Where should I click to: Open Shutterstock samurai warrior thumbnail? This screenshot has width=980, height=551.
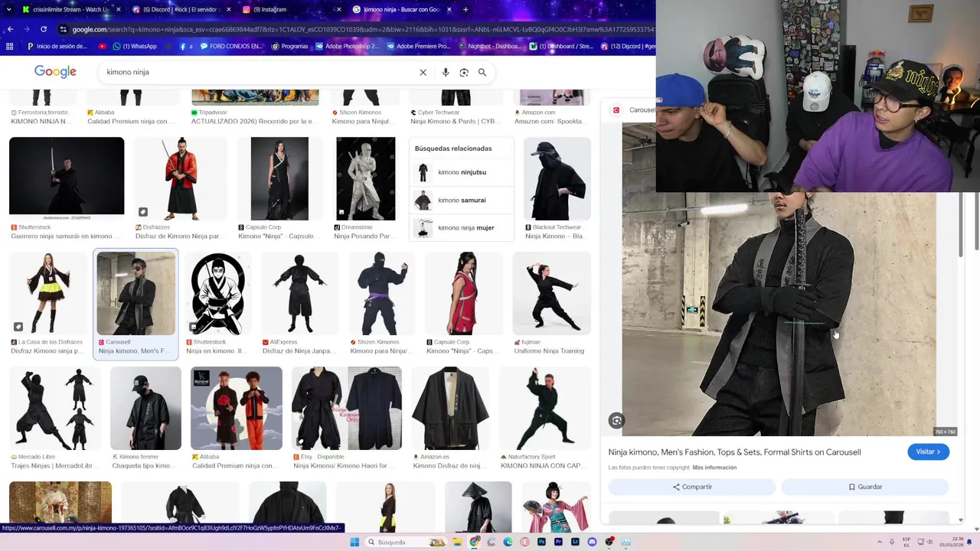(x=67, y=176)
